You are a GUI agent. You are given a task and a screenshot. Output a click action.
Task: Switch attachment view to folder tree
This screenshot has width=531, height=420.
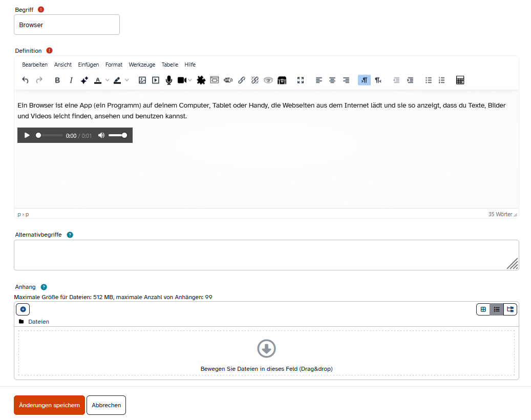(x=510, y=309)
